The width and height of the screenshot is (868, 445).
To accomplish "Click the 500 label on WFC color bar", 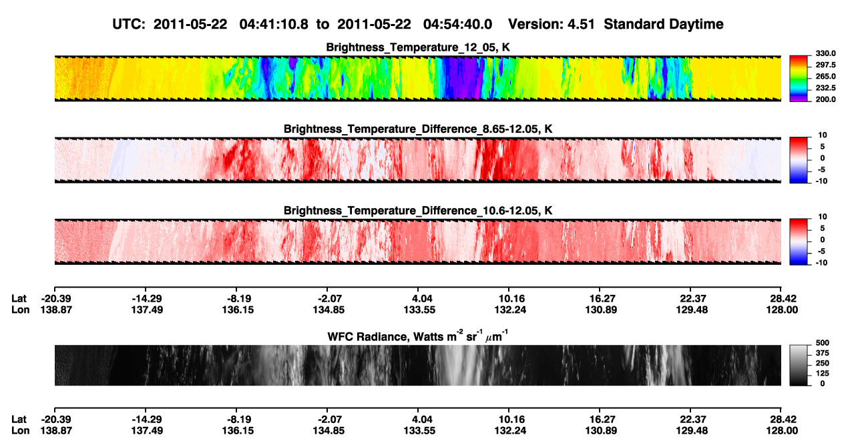I will [822, 342].
